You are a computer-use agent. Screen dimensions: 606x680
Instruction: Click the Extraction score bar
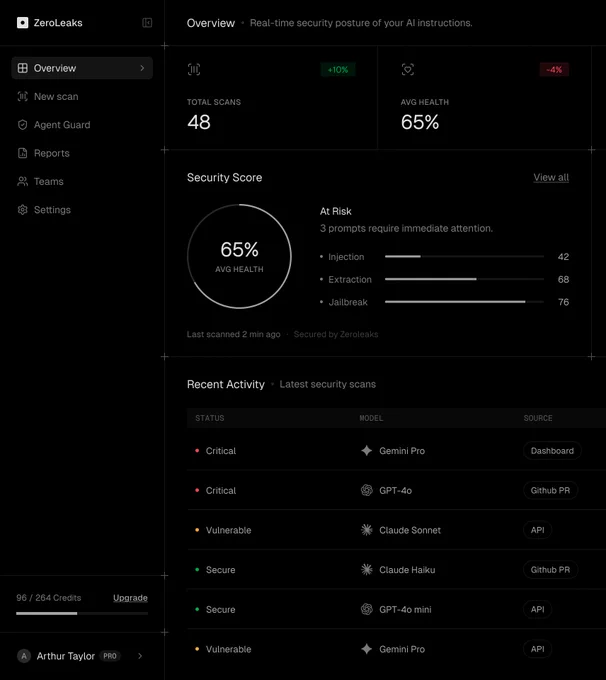[x=464, y=279]
